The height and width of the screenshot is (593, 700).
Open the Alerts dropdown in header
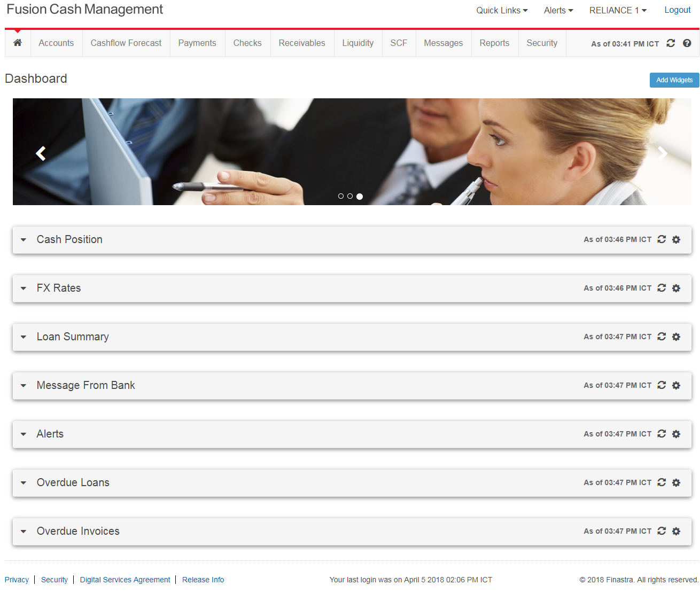point(558,10)
